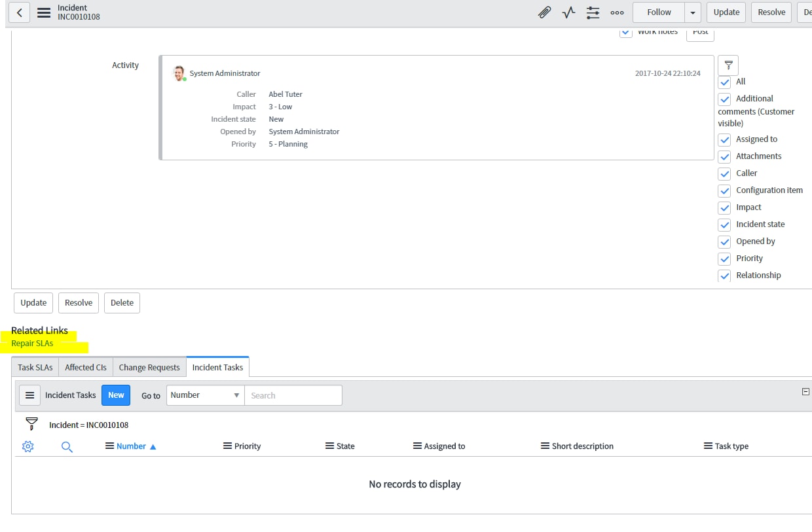
Task: Click the Task type column header text
Action: [731, 446]
